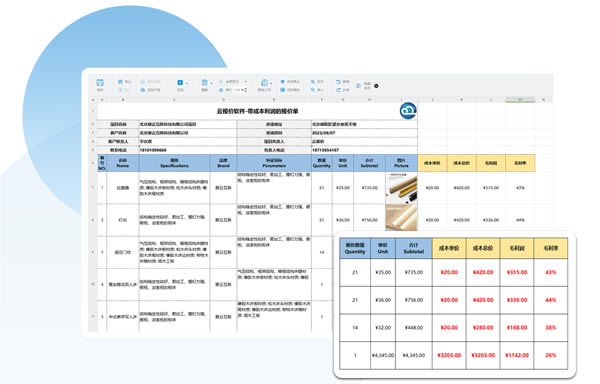Viewport: 600px width, 384px height.
Task: Click the trash can Delete icon
Action: pos(205,83)
